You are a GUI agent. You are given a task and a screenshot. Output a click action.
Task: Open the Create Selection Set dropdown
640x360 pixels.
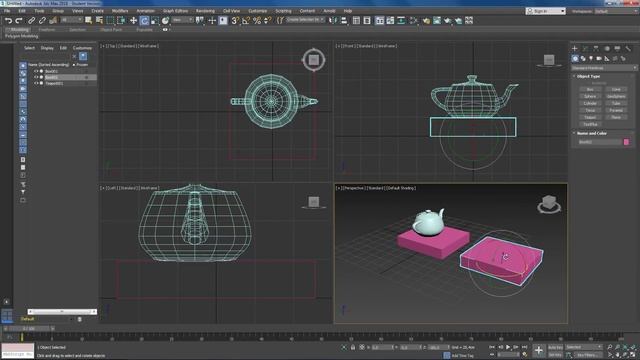pos(305,20)
